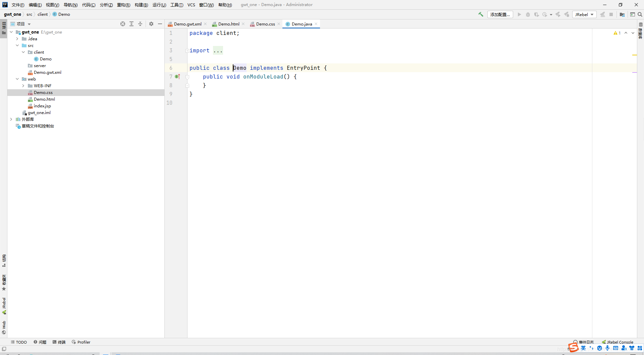The image size is (644, 355).
Task: Expand all nodes in project panel
Action: (x=131, y=24)
